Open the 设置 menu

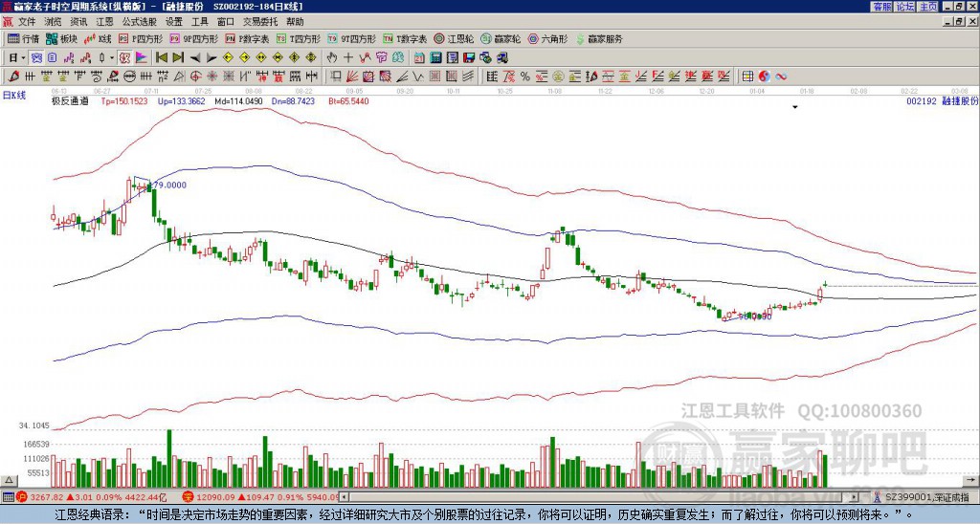[x=174, y=22]
